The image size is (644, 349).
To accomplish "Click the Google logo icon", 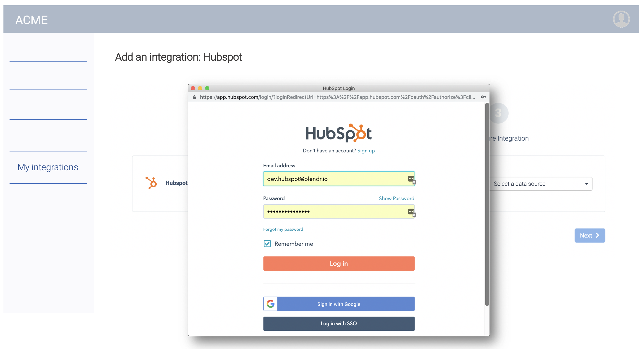I will pyautogui.click(x=270, y=304).
